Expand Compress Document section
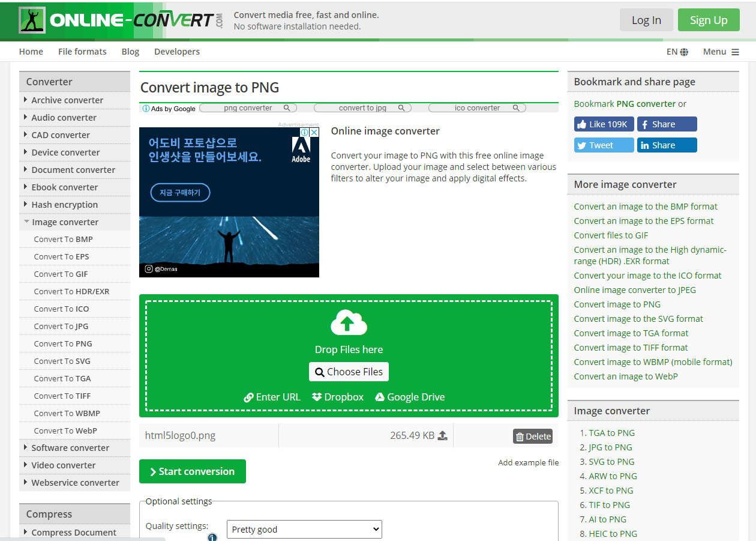The height and width of the screenshot is (541, 756). point(74,533)
